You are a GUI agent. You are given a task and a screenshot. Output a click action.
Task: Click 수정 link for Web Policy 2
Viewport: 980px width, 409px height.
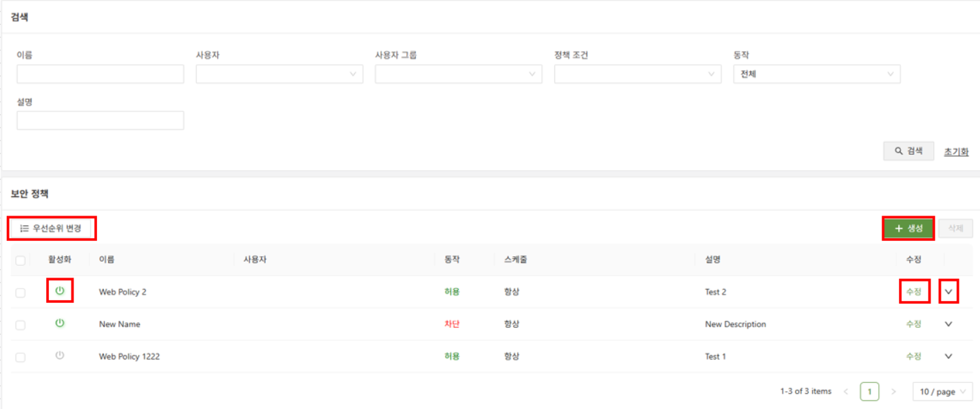tap(913, 292)
